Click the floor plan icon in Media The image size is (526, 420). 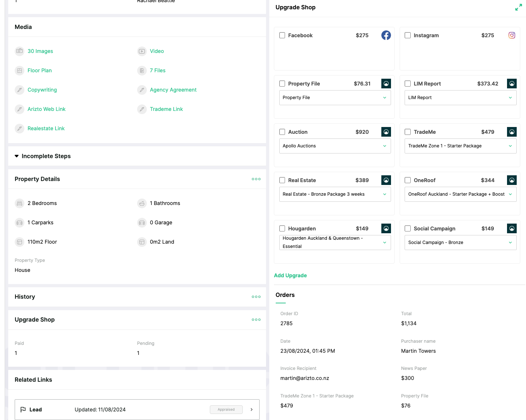click(x=20, y=70)
